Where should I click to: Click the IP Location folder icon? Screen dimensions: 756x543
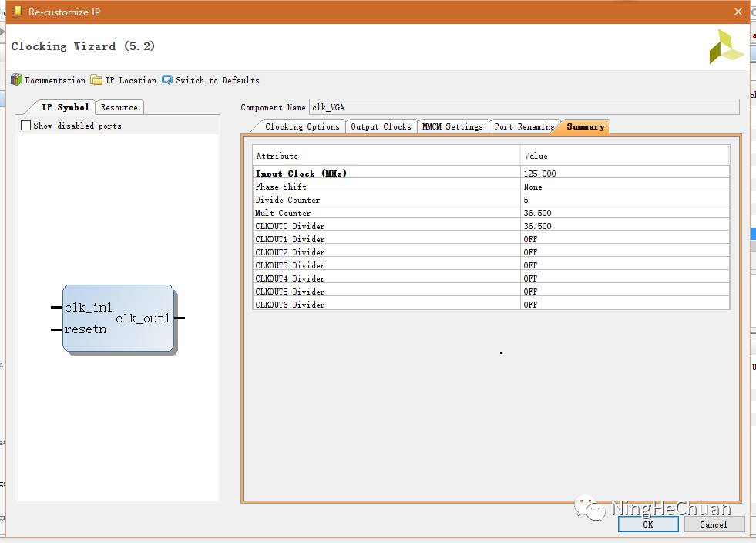(96, 80)
